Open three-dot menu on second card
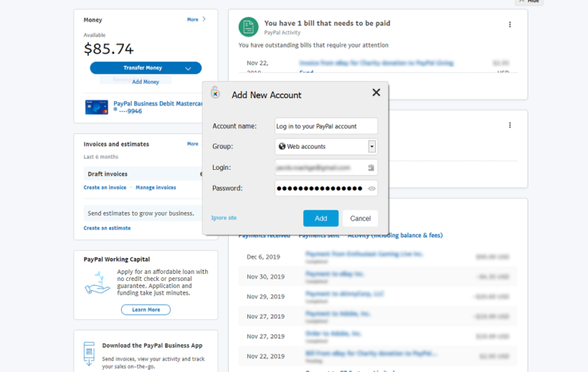The width and height of the screenshot is (588, 372). tap(510, 126)
